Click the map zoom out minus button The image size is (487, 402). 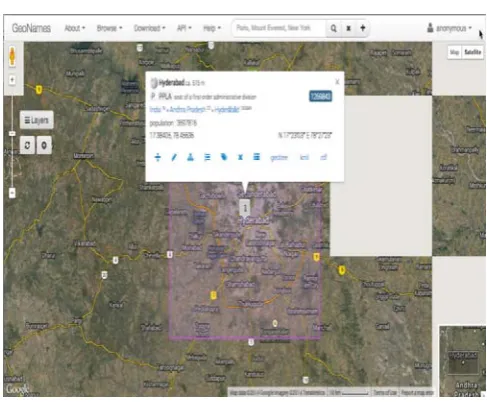pos(12,193)
